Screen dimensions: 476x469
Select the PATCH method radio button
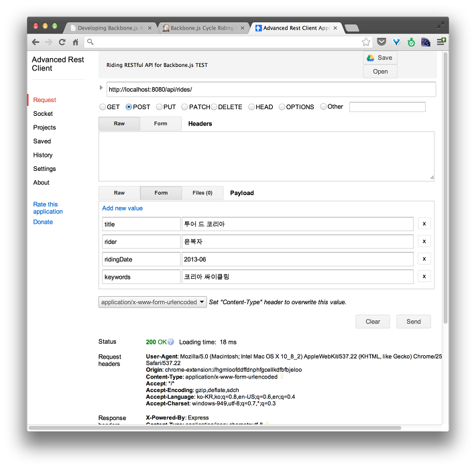point(184,107)
